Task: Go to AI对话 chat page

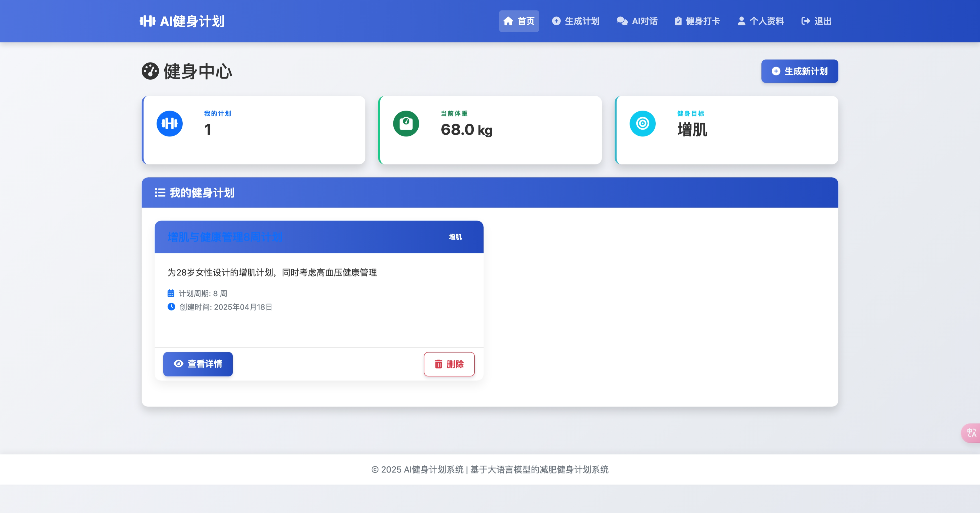Action: tap(637, 21)
